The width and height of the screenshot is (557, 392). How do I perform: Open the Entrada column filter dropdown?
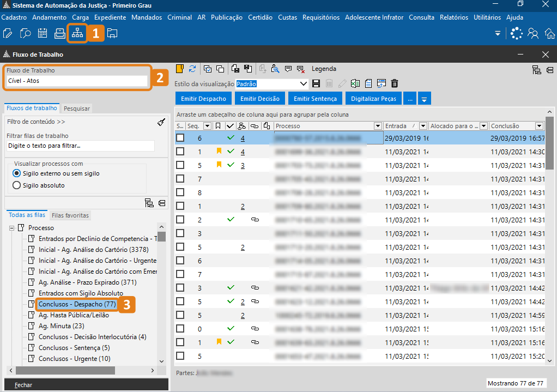tap(423, 126)
